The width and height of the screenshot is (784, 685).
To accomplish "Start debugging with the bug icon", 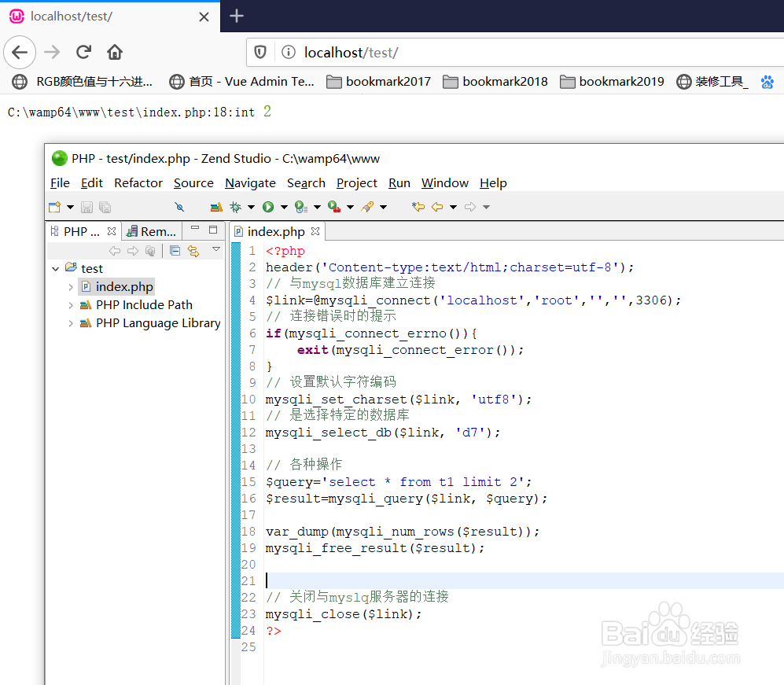I will [x=235, y=207].
